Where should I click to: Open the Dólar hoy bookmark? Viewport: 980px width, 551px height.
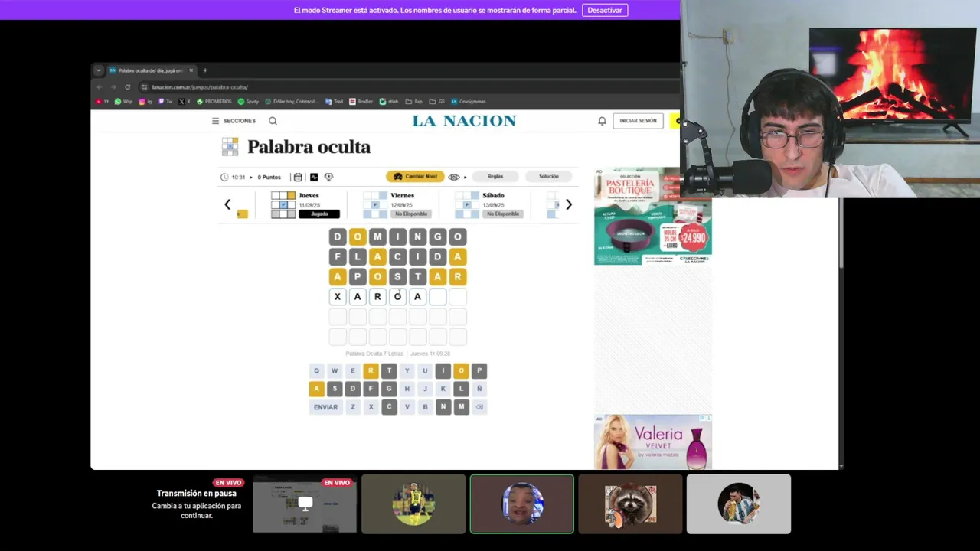292,101
